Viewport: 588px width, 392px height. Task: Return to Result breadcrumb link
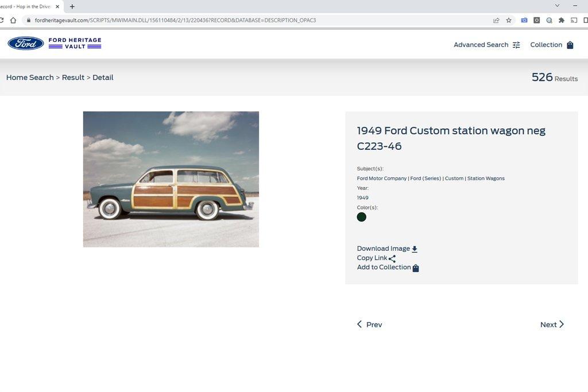pos(73,77)
